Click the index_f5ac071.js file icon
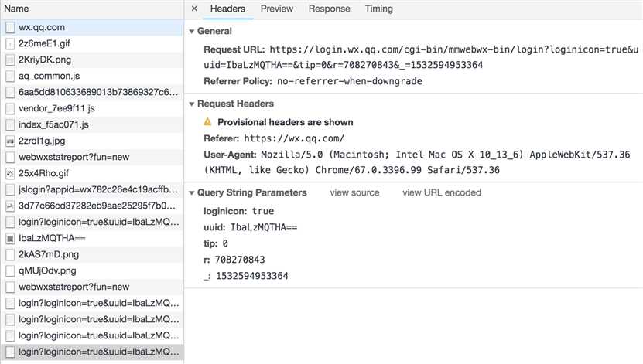This screenshot has width=643, height=364. click(x=10, y=125)
